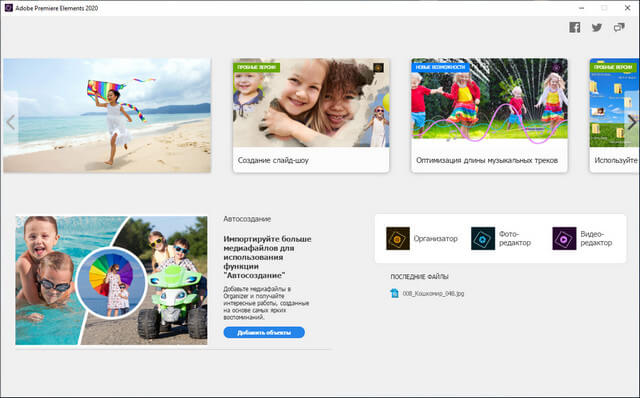Go to next carousel slide arrow
The width and height of the screenshot is (640, 398).
click(631, 122)
